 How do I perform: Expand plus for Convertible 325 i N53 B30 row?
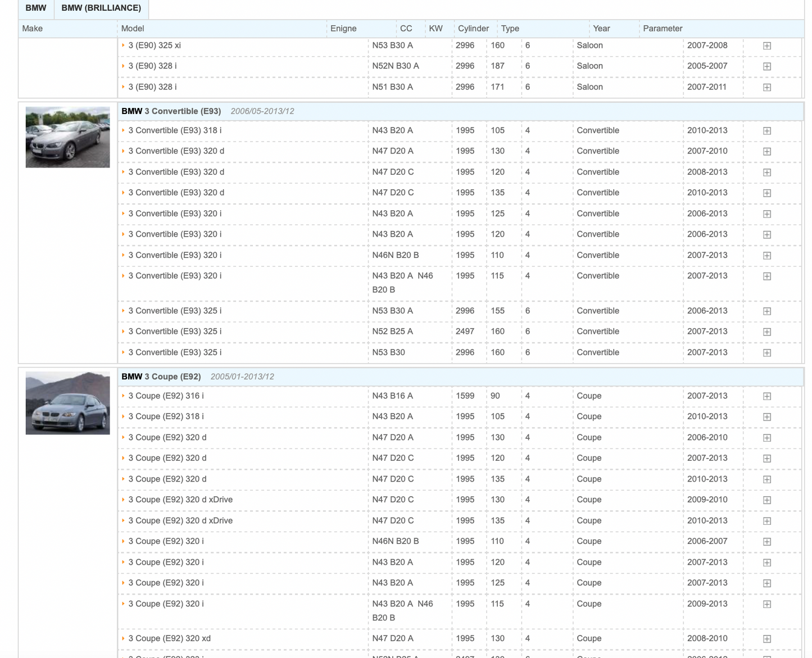tap(766, 352)
